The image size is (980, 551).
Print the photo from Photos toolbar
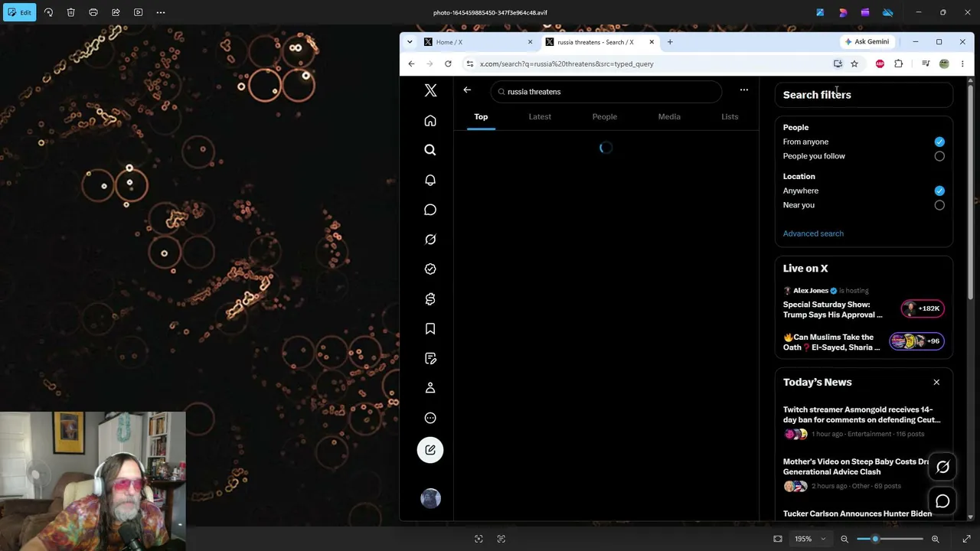(x=93, y=12)
